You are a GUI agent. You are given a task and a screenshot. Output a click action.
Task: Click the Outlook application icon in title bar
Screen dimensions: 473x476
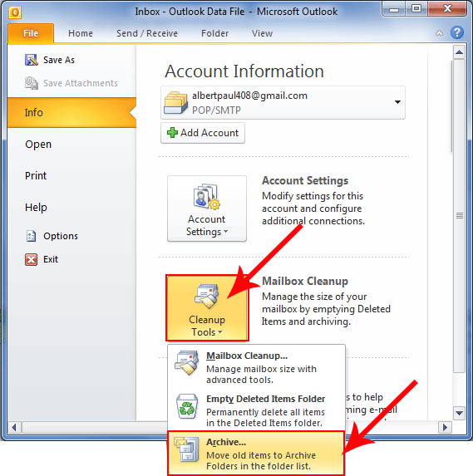pos(15,12)
